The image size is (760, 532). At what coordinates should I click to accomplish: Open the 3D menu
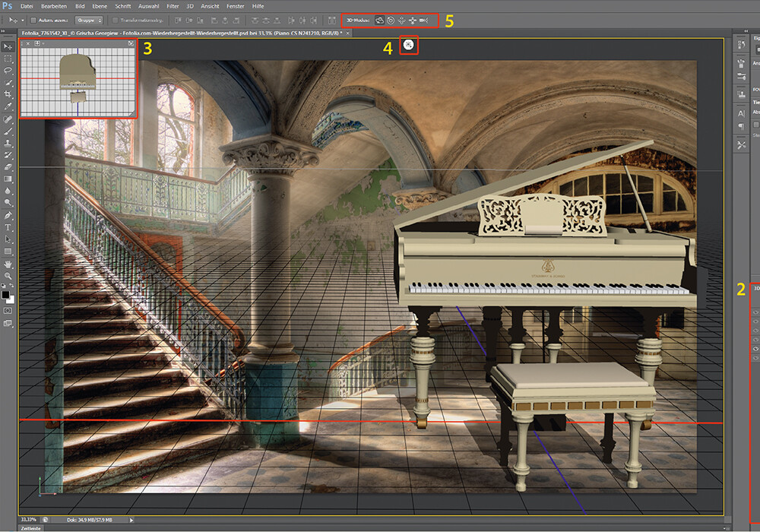[x=190, y=6]
